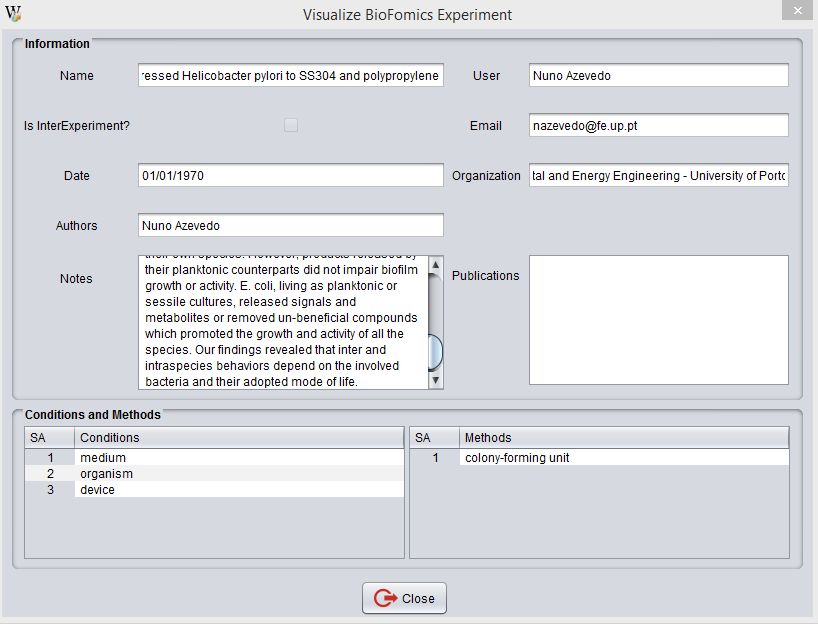Click the app logo icon in title bar
Screen dimensions: 818x624
[x=13, y=14]
